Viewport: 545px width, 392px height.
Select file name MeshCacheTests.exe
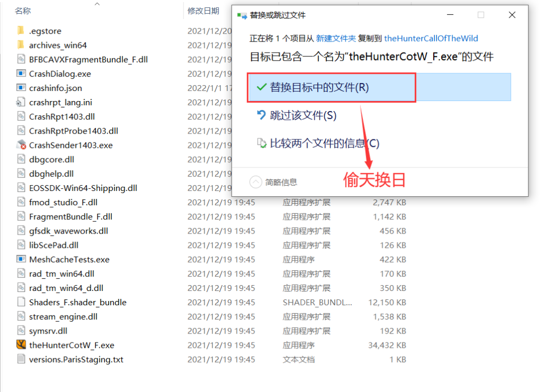69,260
